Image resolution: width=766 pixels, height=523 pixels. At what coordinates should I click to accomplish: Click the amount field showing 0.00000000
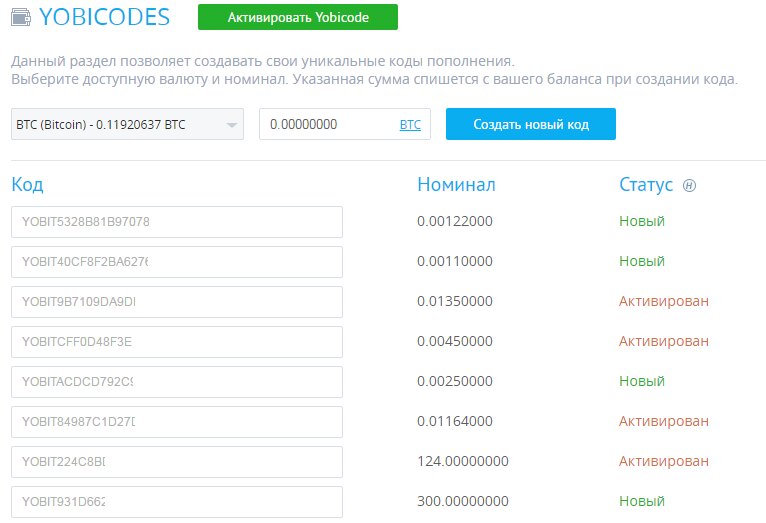click(x=326, y=125)
